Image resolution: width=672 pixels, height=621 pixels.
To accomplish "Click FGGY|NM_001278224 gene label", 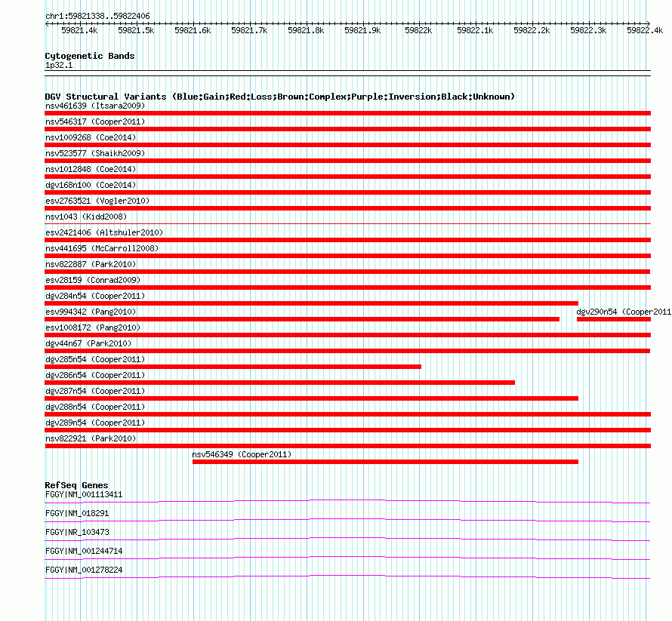I will point(84,570).
